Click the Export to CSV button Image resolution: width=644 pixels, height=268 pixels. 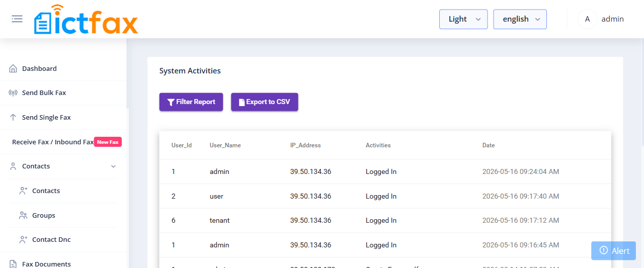pyautogui.click(x=265, y=102)
